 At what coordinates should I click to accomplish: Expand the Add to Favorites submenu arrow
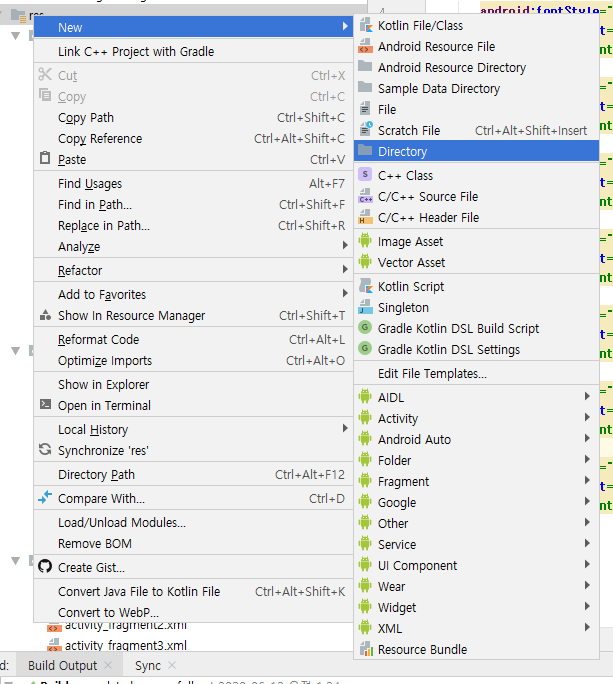345,294
